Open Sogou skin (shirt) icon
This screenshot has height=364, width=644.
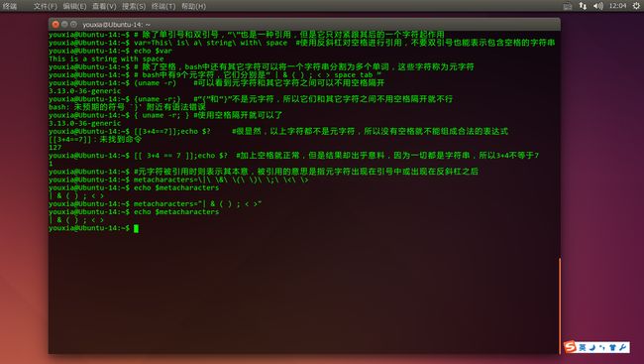pos(612,347)
